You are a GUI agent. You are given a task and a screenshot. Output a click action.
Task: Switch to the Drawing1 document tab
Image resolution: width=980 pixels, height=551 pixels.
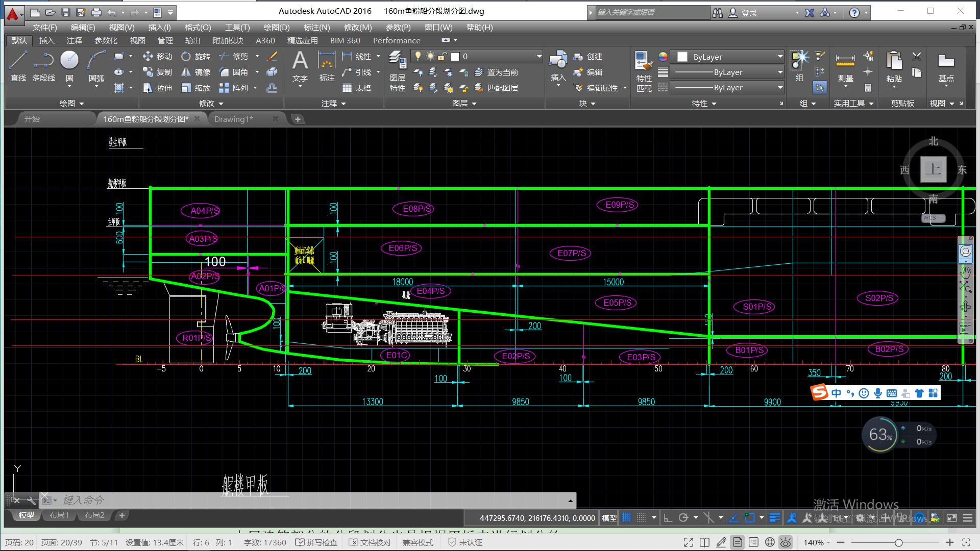pyautogui.click(x=233, y=119)
